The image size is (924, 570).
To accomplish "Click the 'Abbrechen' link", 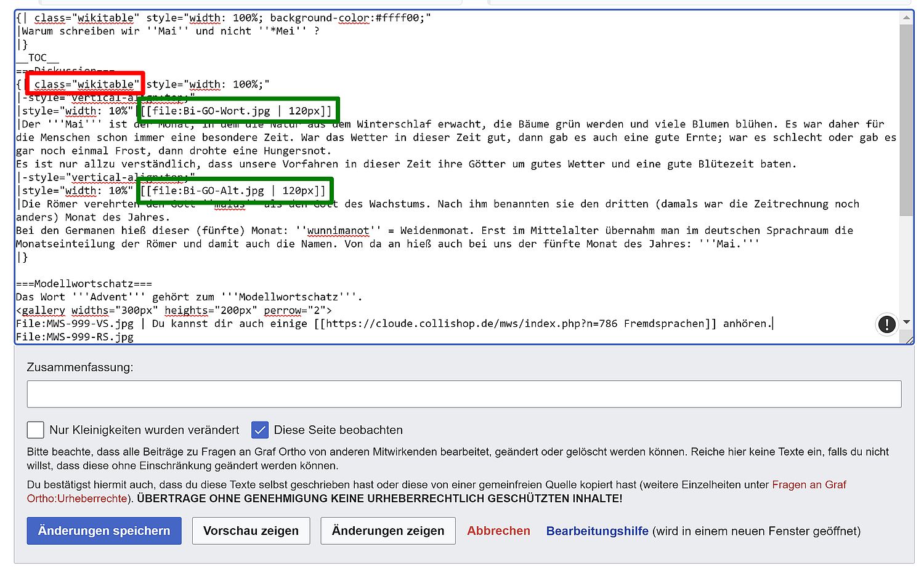I will 498,531.
